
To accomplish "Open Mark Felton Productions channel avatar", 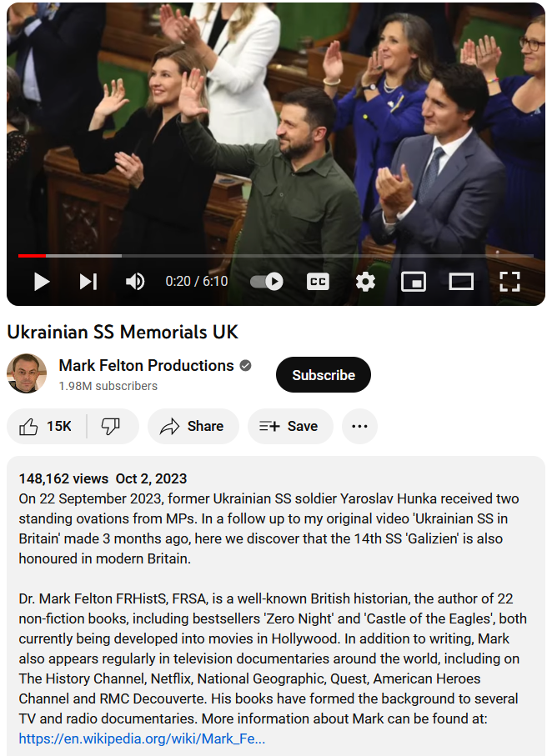I will point(27,373).
